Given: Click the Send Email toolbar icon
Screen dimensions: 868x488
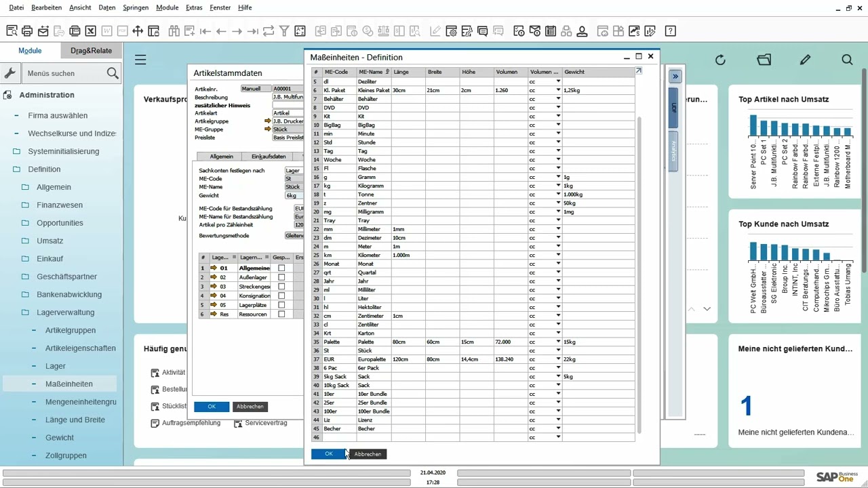Looking at the screenshot, I should pos(43,31).
